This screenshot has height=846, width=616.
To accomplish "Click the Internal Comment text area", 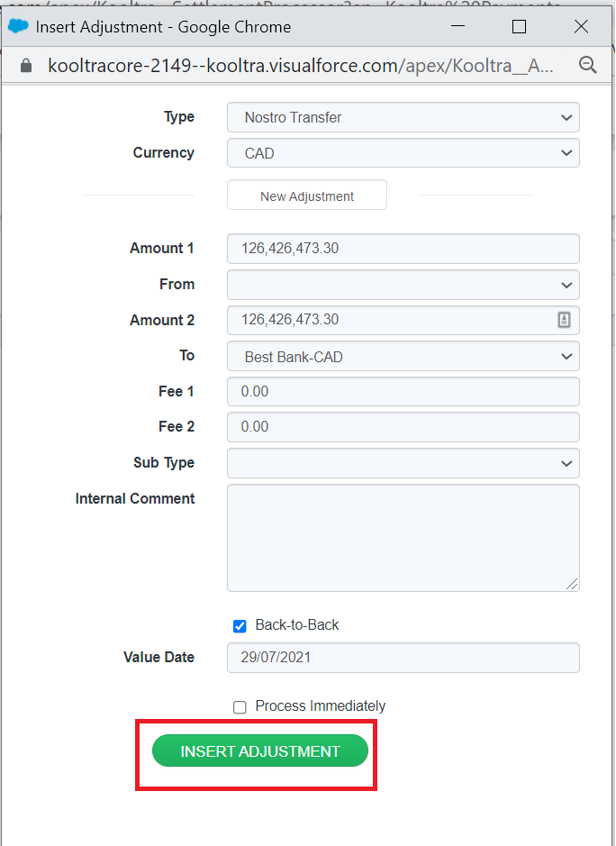I will pos(403,537).
